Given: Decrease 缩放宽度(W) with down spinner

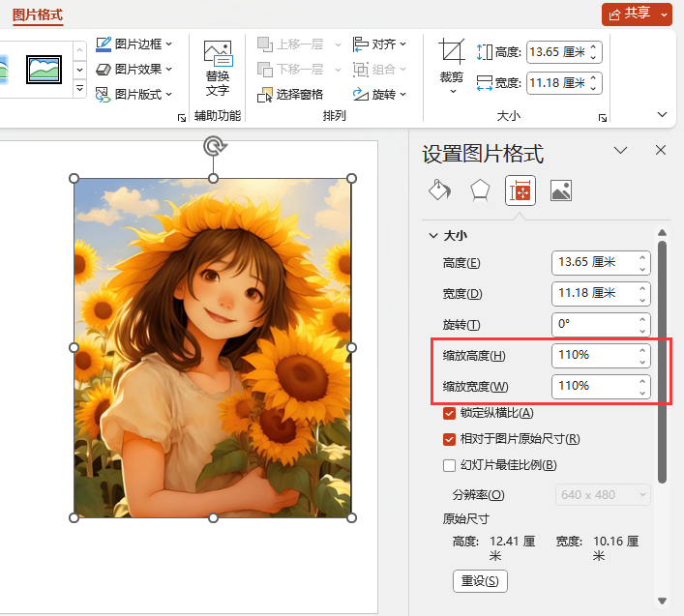Looking at the screenshot, I should point(642,393).
